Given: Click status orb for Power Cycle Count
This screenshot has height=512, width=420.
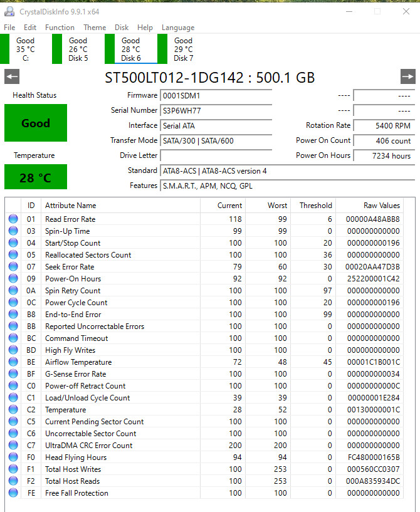Looking at the screenshot, I should point(13,302).
